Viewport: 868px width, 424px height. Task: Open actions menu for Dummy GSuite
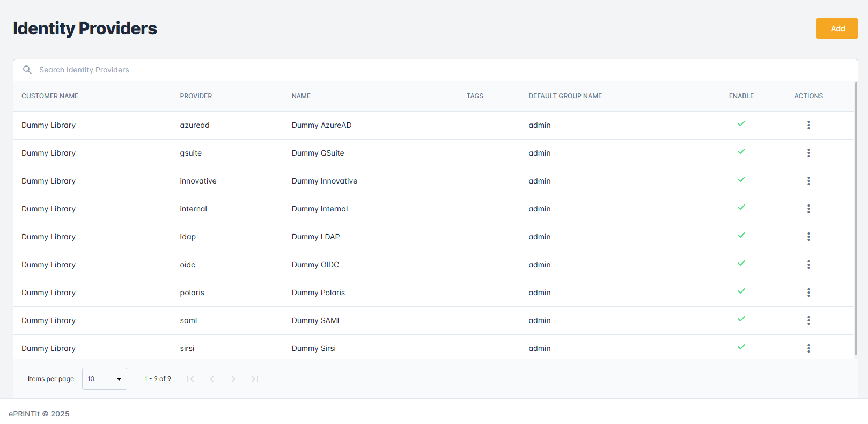(808, 153)
